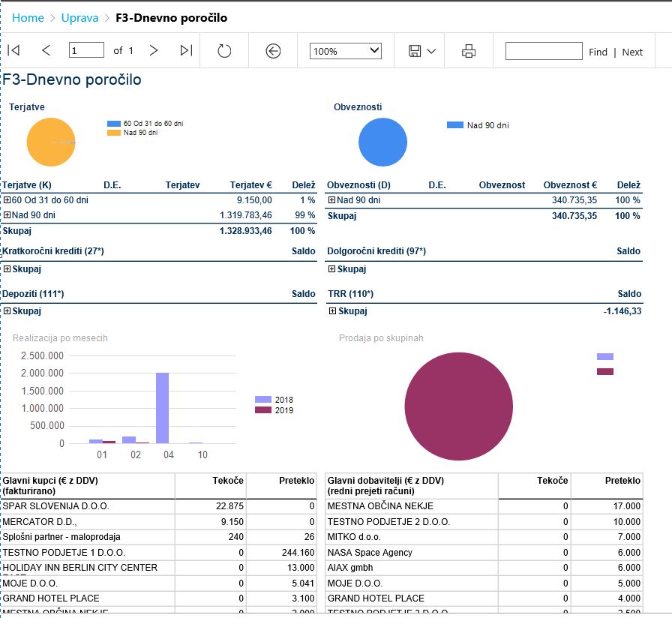The width and height of the screenshot is (672, 618).
Task: Click the Terjatev € column header
Action: point(250,185)
